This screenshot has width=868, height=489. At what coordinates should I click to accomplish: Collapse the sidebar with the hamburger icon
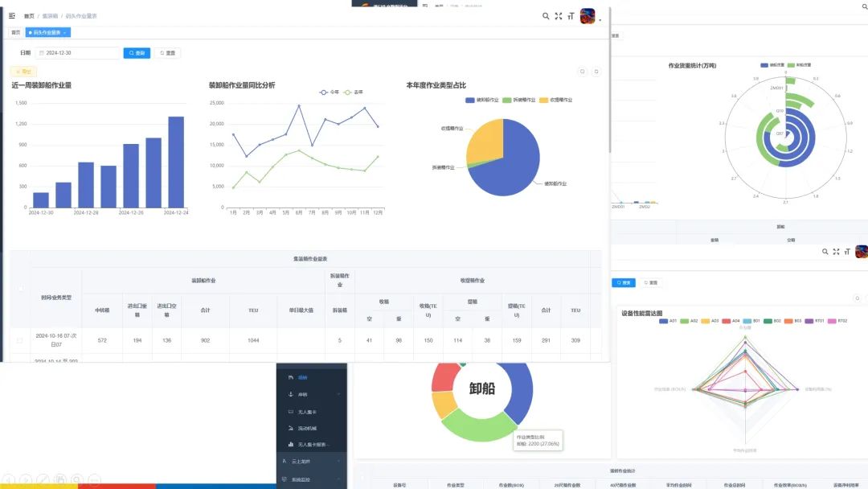click(11, 16)
